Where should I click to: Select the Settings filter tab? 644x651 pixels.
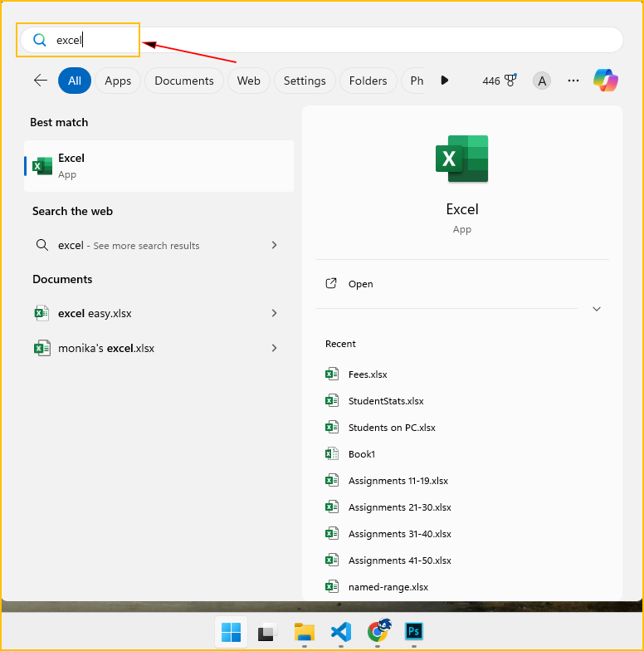click(305, 81)
